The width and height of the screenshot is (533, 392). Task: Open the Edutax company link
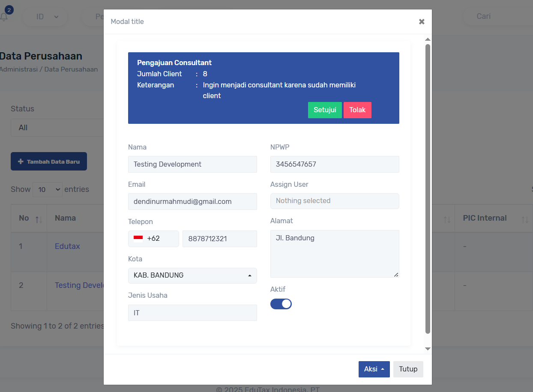[67, 246]
